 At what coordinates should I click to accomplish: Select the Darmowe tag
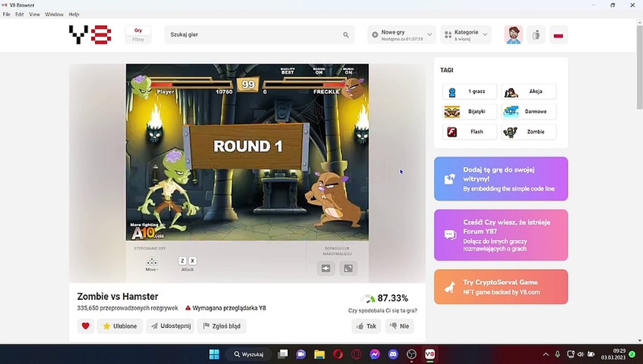pyautogui.click(x=529, y=112)
